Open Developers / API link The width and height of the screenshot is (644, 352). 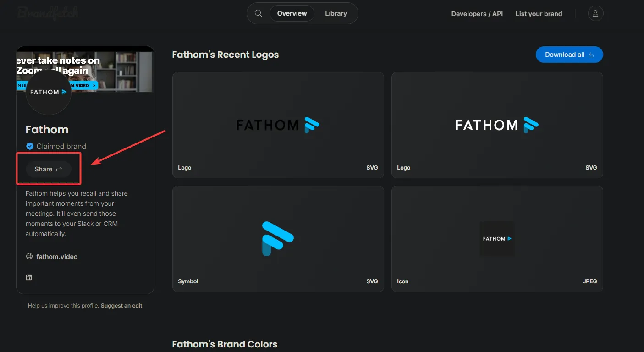(x=477, y=14)
